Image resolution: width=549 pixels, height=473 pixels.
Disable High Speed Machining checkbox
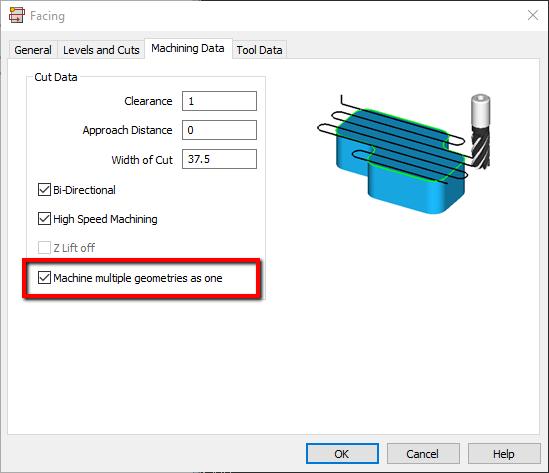(x=44, y=219)
